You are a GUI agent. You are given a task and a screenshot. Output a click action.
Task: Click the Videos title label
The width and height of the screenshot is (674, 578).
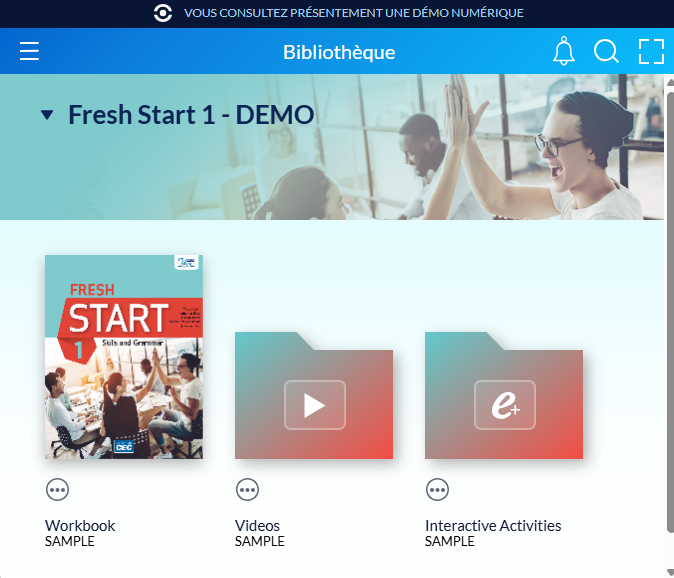[x=257, y=526]
